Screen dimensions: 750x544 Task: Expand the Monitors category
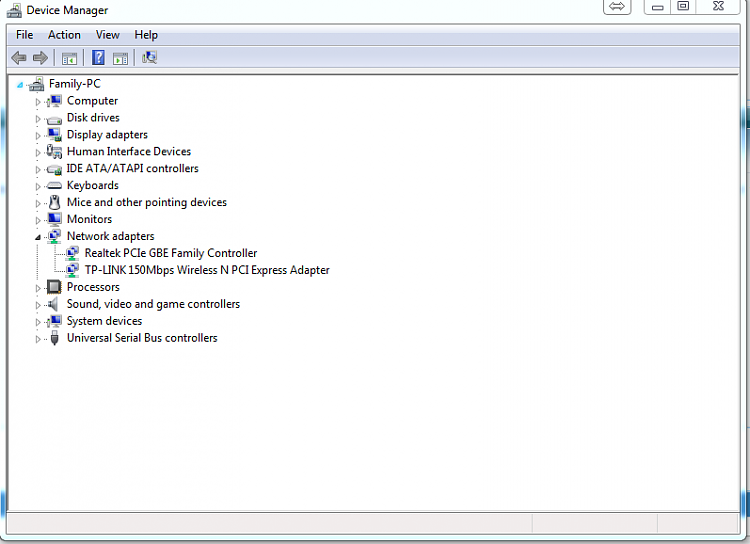pos(38,221)
